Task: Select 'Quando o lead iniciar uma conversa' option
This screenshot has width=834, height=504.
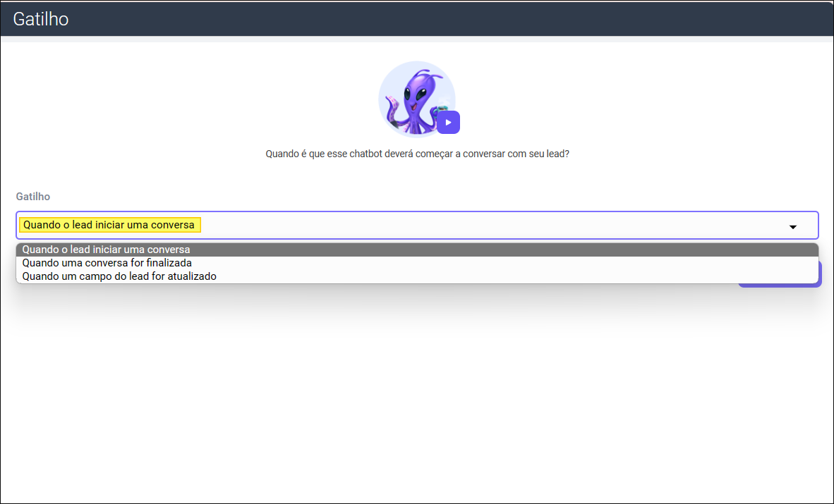Action: (106, 250)
